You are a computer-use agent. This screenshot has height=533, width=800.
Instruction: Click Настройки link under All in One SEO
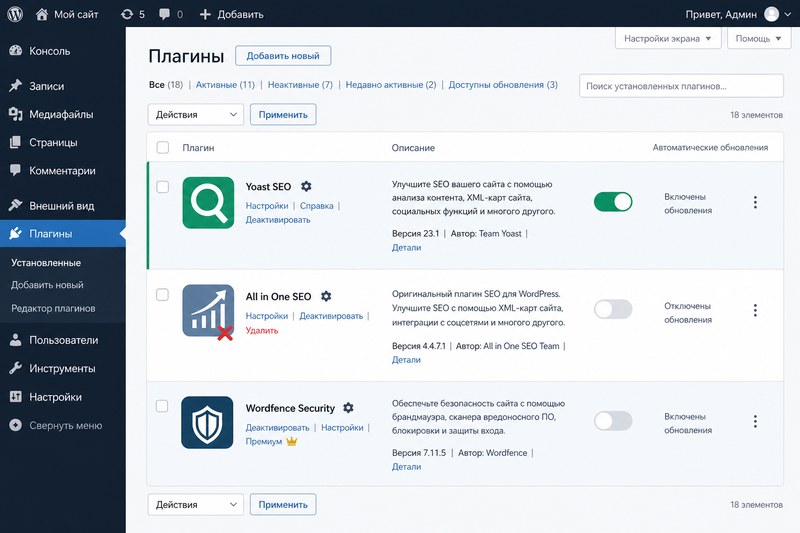click(x=267, y=316)
